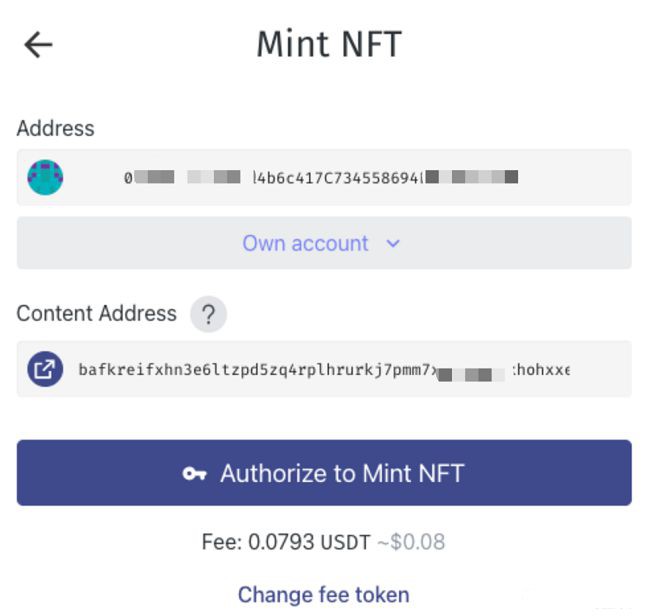Screen dimensions: 655x616
Task: Click the USDT fee token text
Action: pyautogui.click(x=346, y=542)
